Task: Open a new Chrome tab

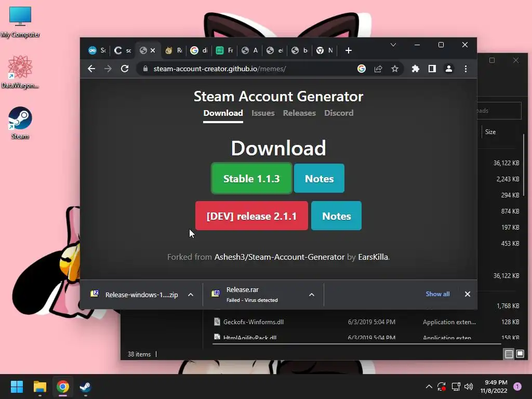Action: coord(349,50)
